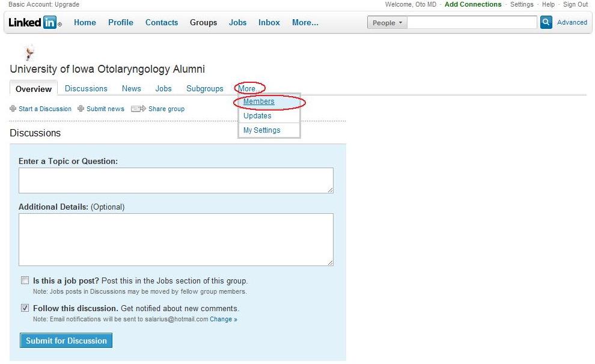Click the group logo thumbnail
This screenshot has width=595, height=364.
pos(29,52)
